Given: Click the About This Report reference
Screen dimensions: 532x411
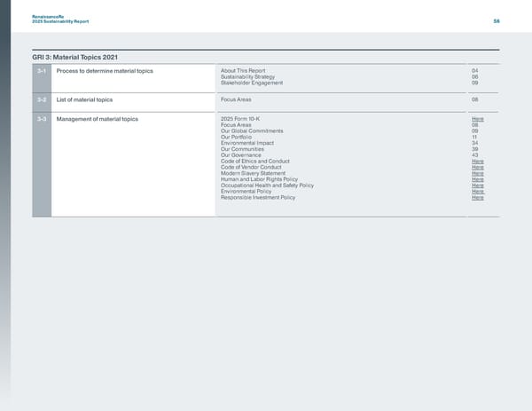Looking at the screenshot, I should tap(243, 71).
